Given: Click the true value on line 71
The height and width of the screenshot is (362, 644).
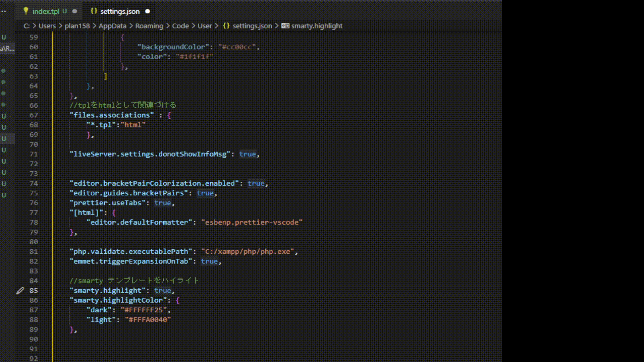Looking at the screenshot, I should pos(248,154).
